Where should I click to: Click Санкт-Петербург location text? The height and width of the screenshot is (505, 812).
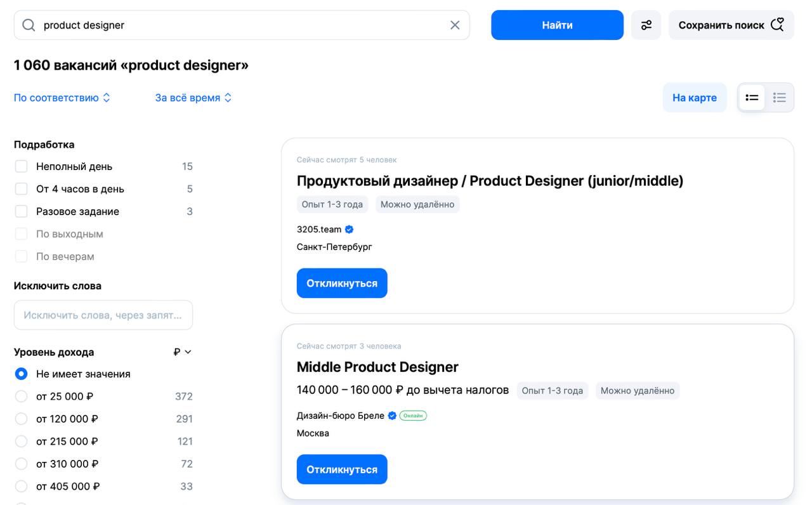[334, 247]
